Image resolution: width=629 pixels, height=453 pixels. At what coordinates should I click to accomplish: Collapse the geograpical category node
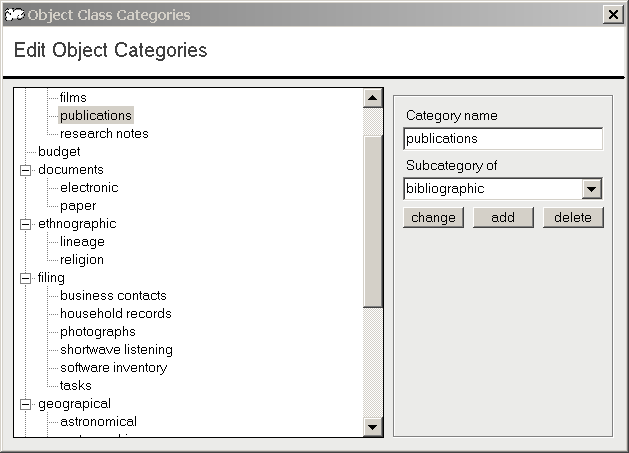point(25,404)
